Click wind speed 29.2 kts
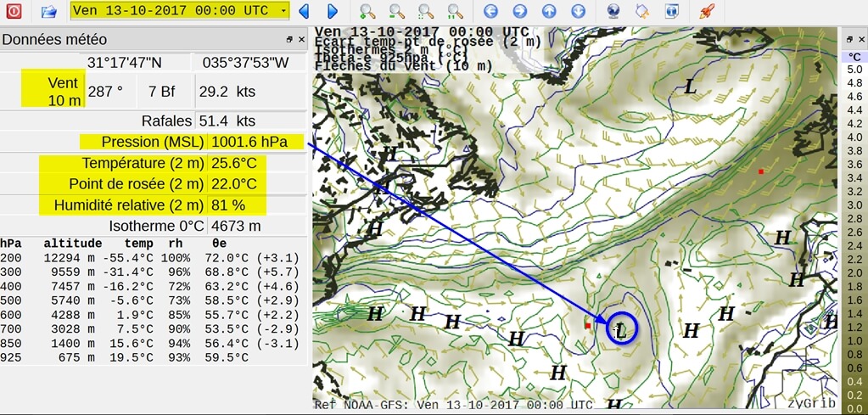868x415 pixels. click(227, 92)
